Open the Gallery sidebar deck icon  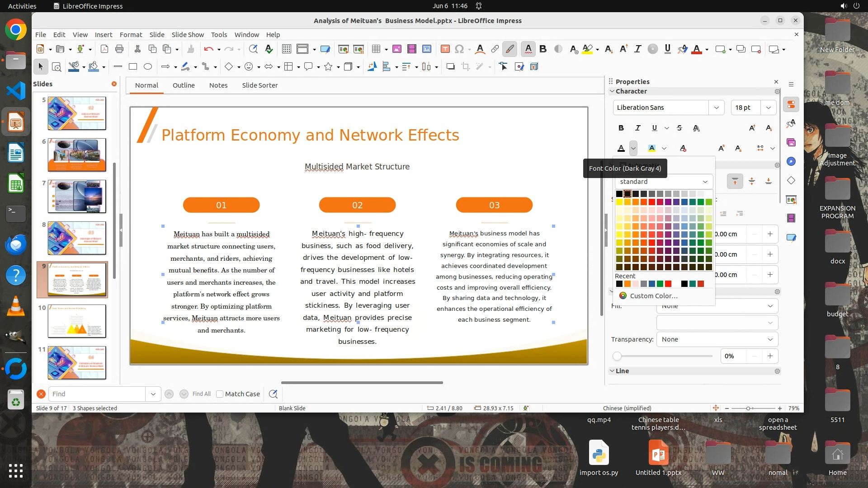coord(791,142)
